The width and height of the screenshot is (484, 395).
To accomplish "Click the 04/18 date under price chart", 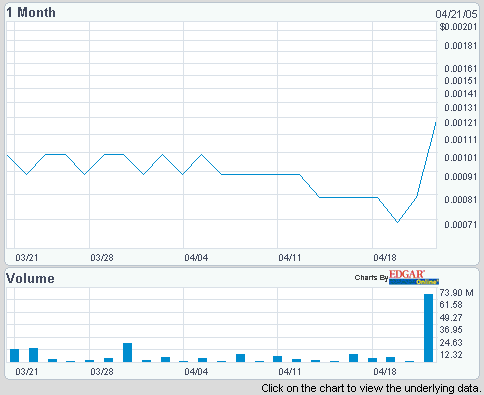I will (385, 258).
